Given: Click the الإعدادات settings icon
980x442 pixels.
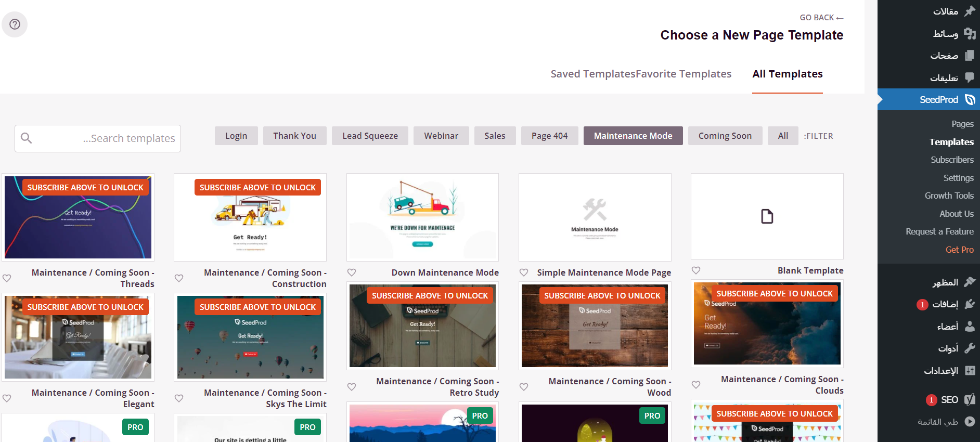Looking at the screenshot, I should (970, 370).
